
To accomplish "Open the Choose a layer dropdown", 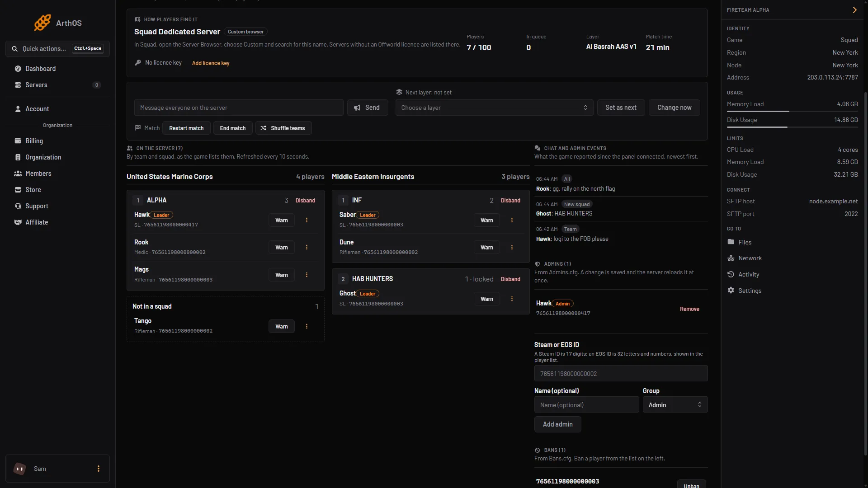I will click(x=494, y=108).
